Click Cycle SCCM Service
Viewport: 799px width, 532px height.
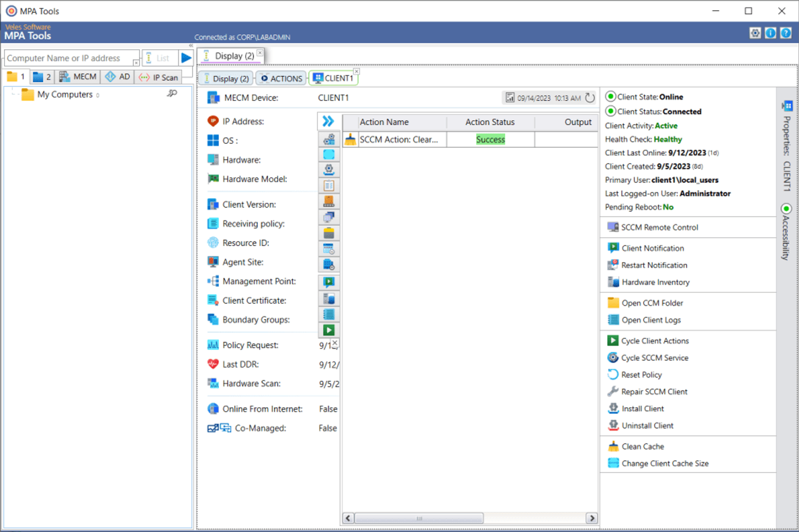(x=648, y=358)
